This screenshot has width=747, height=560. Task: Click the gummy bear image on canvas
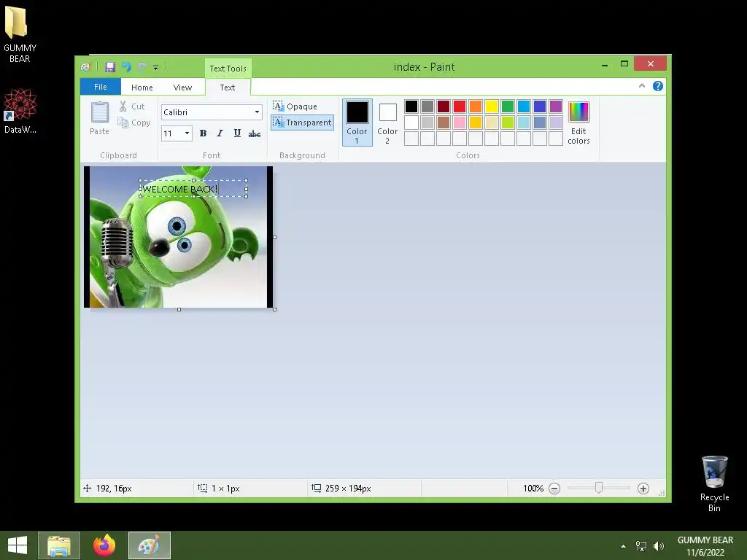coord(178,237)
